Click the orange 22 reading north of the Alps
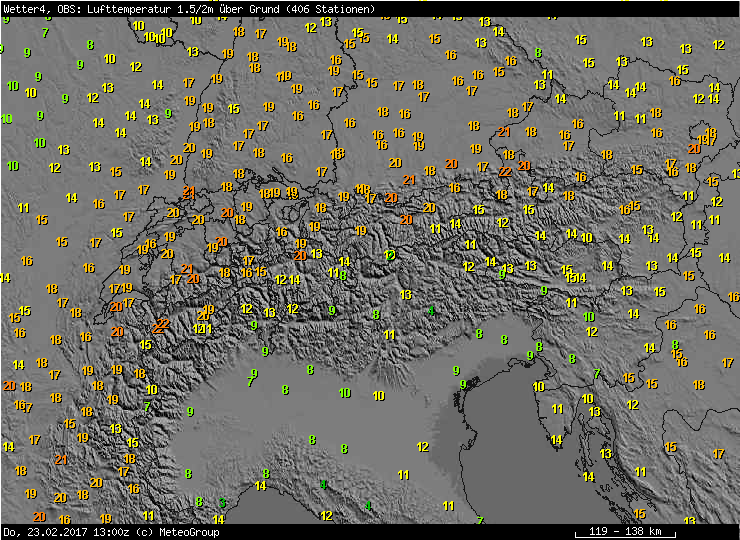The image size is (740, 540). [x=505, y=171]
